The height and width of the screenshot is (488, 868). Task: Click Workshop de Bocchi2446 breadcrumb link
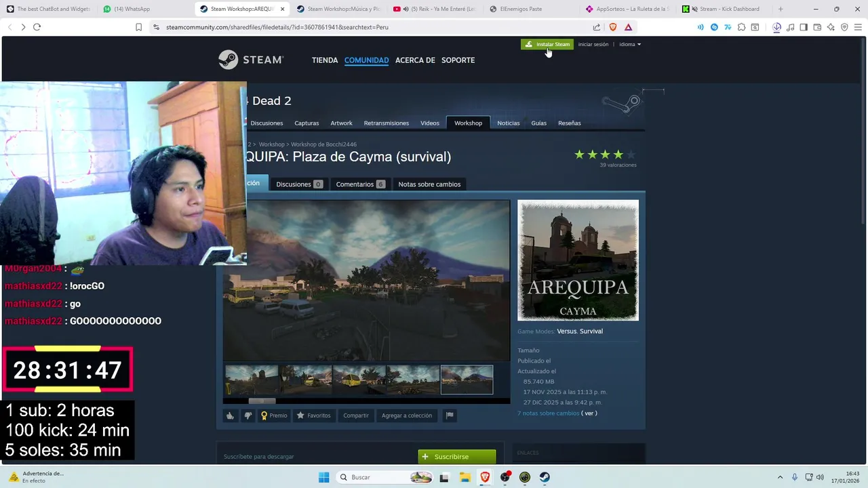323,144
